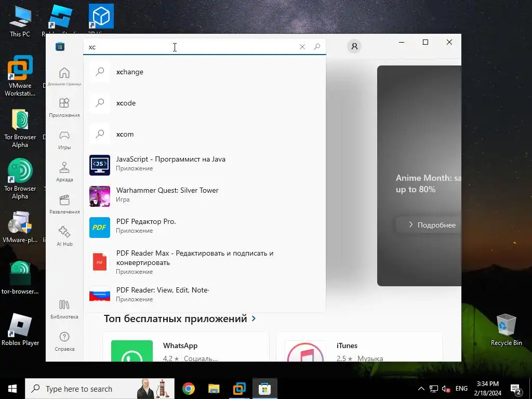The image size is (532, 399).
Task: Click Warhammer Quest game thumbnail
Action: 100,196
